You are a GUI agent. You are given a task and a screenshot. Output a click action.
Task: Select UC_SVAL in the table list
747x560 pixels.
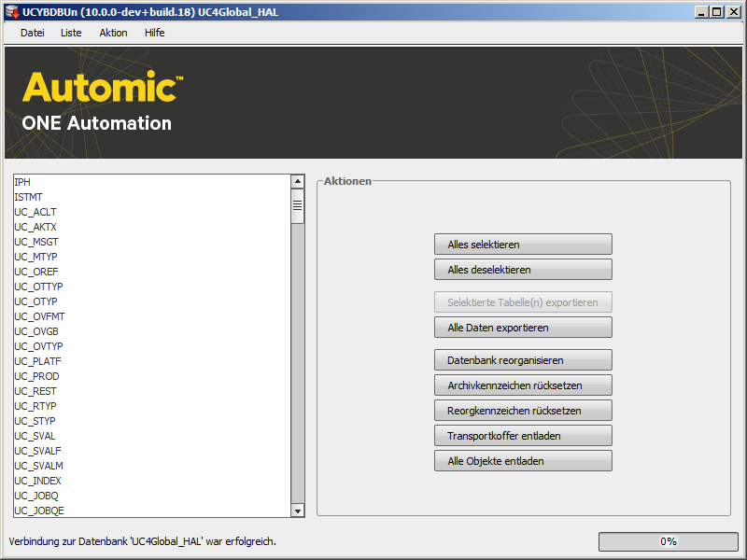pyautogui.click(x=152, y=436)
